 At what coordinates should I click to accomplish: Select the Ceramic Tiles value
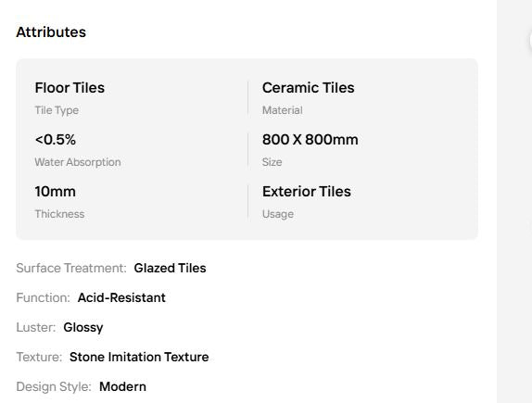308,87
